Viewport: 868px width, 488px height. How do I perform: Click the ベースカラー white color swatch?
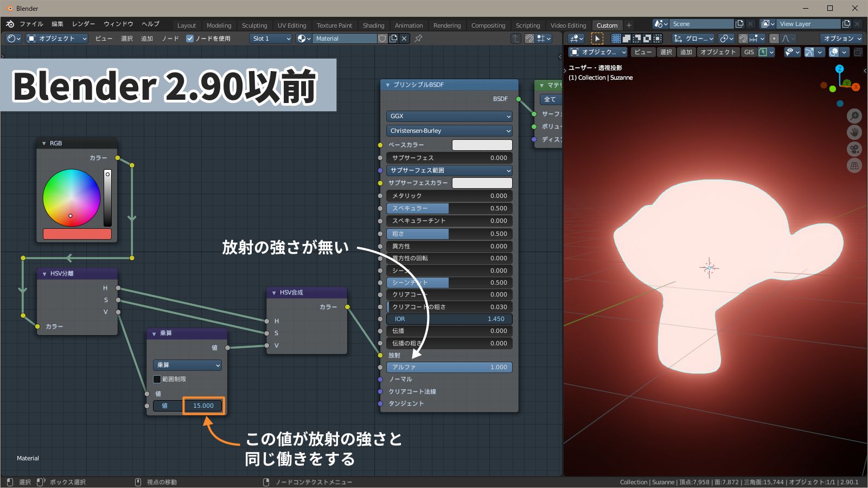[482, 145]
